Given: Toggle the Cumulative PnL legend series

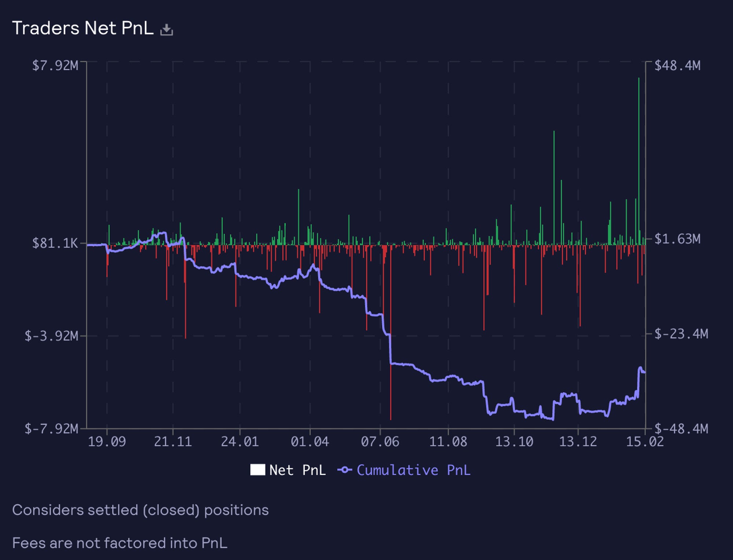Looking at the screenshot, I should click(404, 470).
